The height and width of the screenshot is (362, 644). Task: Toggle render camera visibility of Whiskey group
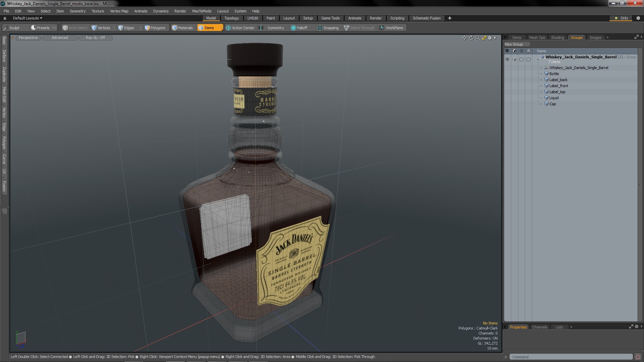tap(515, 59)
